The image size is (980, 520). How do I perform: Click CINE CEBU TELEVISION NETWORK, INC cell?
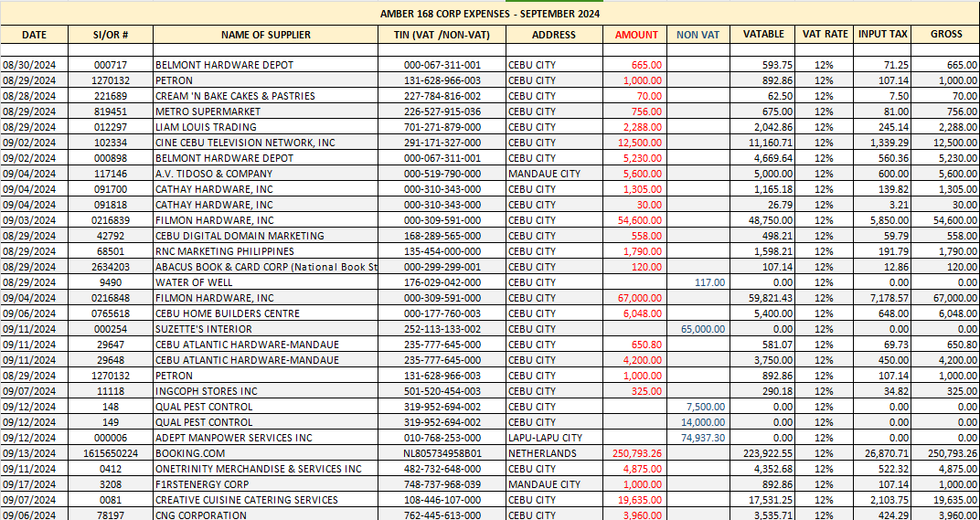pos(266,143)
